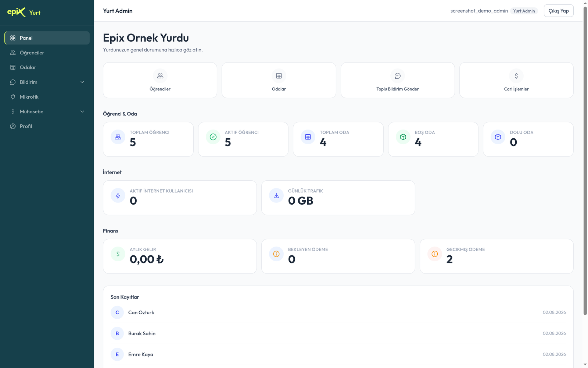
Task: Open the Profil sidebar item
Action: tap(47, 126)
